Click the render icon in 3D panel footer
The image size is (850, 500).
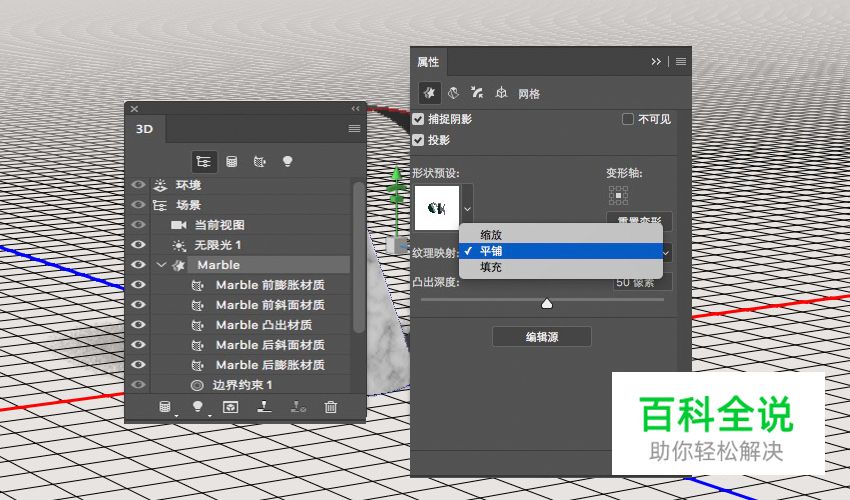pyautogui.click(x=230, y=407)
